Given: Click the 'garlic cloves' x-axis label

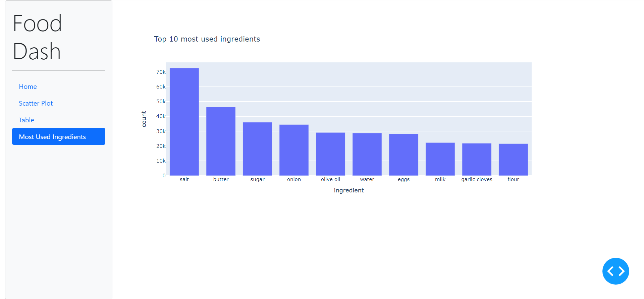Looking at the screenshot, I should point(477,179).
